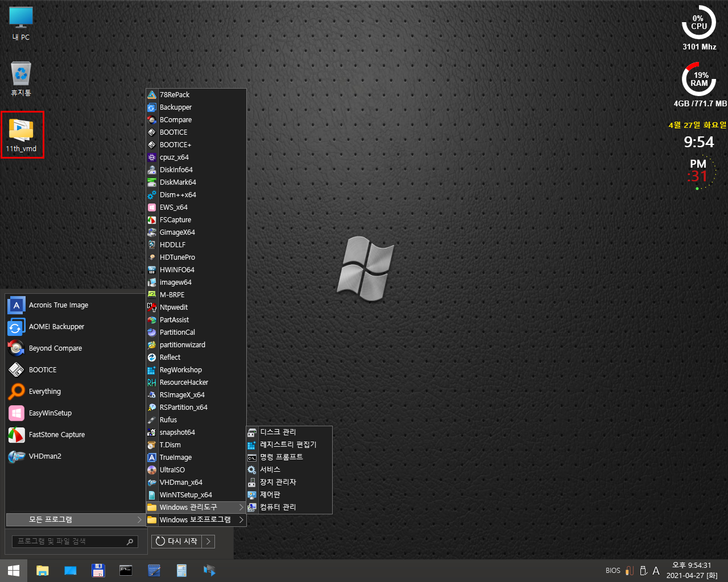
Task: Open EasyWinSetup from start menu
Action: point(75,413)
